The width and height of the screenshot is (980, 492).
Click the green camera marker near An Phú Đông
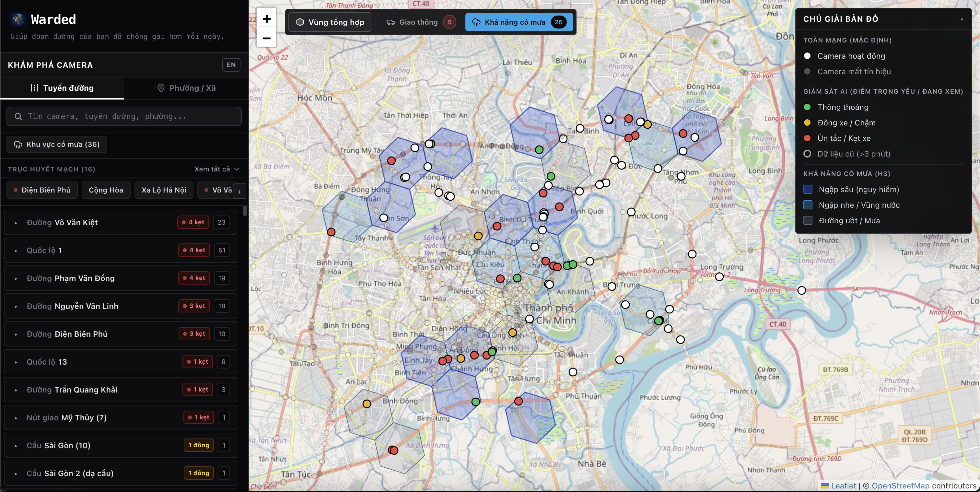tap(539, 150)
